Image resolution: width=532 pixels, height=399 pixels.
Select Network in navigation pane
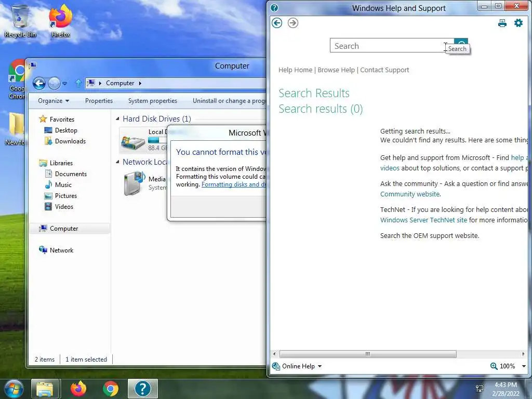pos(61,250)
